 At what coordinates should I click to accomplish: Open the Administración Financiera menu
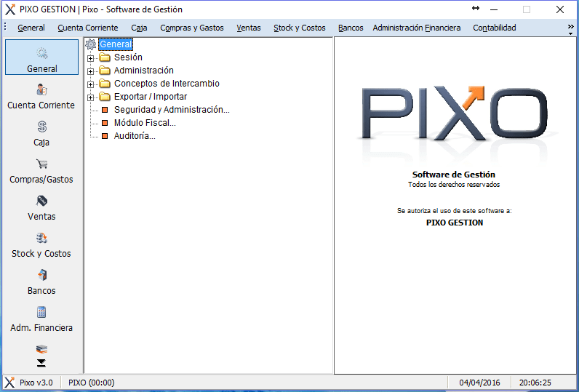click(x=417, y=28)
